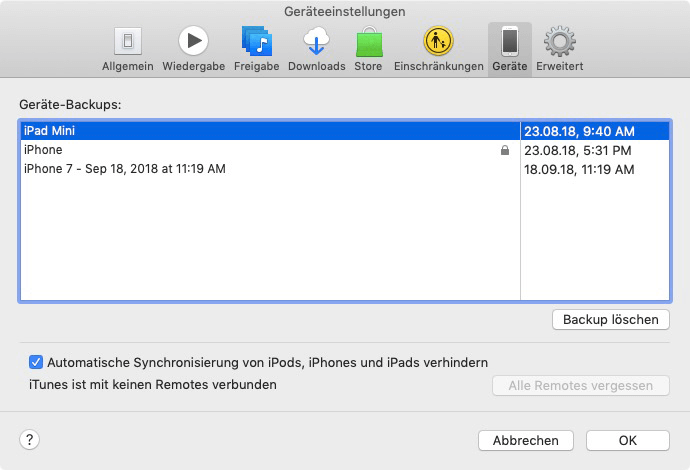This screenshot has height=470, width=690.
Task: Open the Wiedergabe playback preferences
Action: [193, 50]
